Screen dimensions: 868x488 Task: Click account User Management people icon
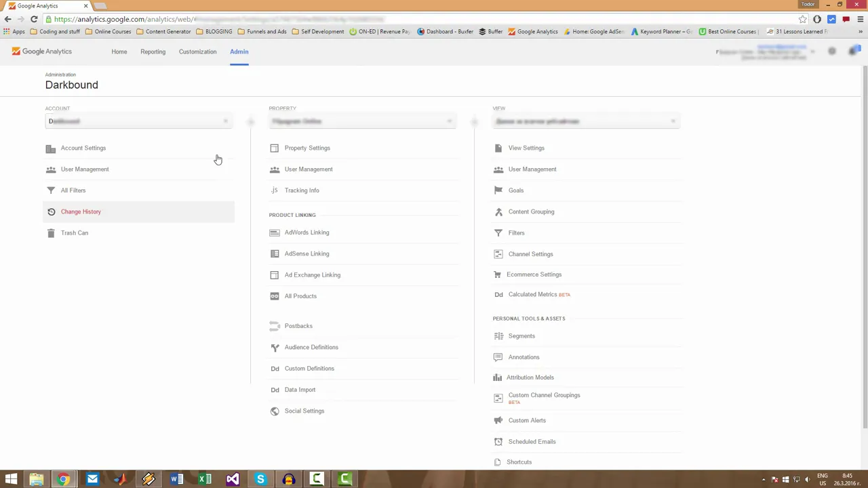(51, 169)
